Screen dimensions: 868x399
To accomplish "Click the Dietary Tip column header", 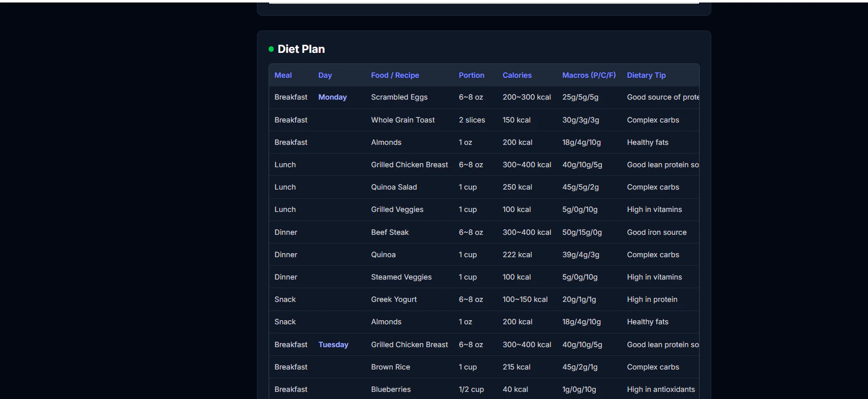I will click(646, 75).
